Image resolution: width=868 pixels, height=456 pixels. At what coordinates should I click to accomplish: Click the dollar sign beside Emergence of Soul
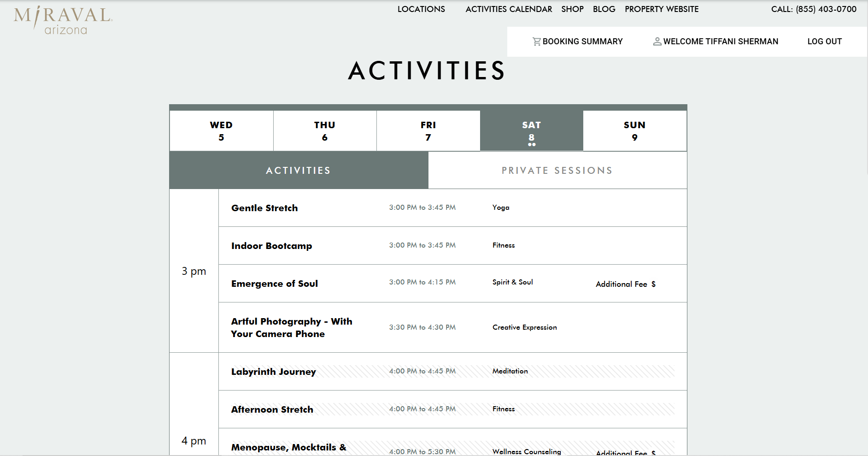653,284
